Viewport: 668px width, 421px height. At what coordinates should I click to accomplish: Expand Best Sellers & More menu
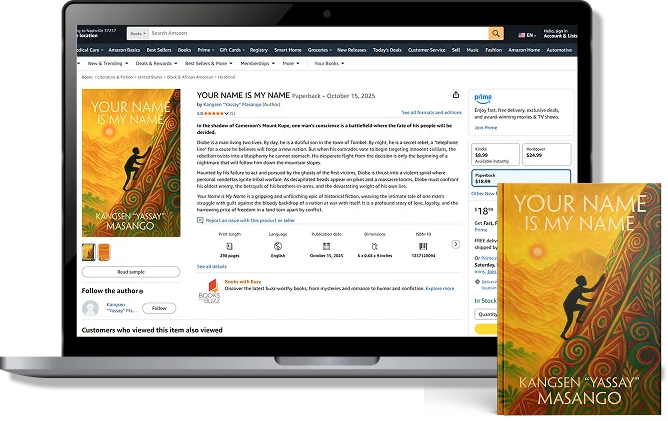click(209, 63)
